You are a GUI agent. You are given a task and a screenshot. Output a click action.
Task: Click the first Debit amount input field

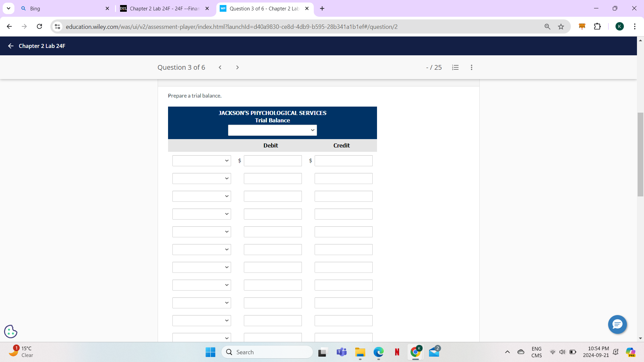pos(272,161)
